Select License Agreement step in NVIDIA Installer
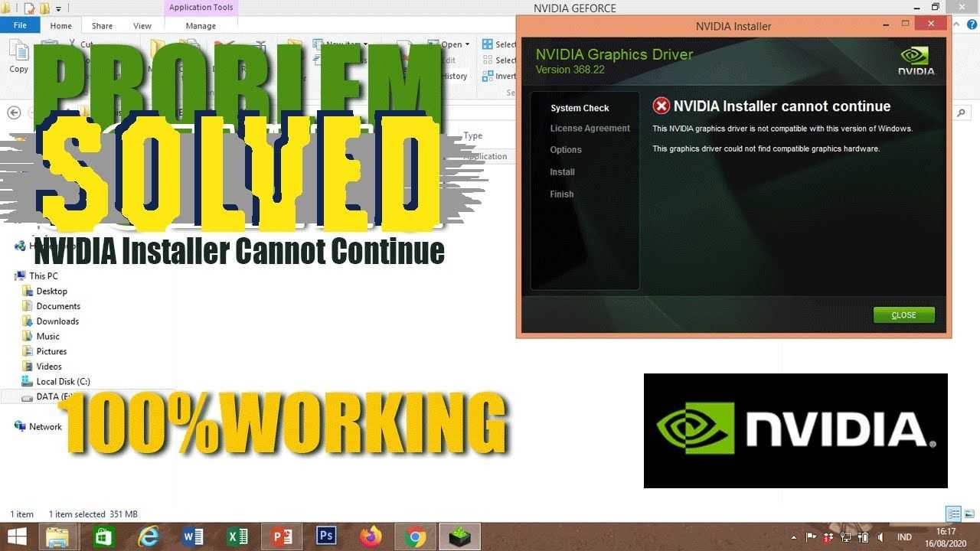This screenshot has width=980, height=551. pyautogui.click(x=590, y=129)
